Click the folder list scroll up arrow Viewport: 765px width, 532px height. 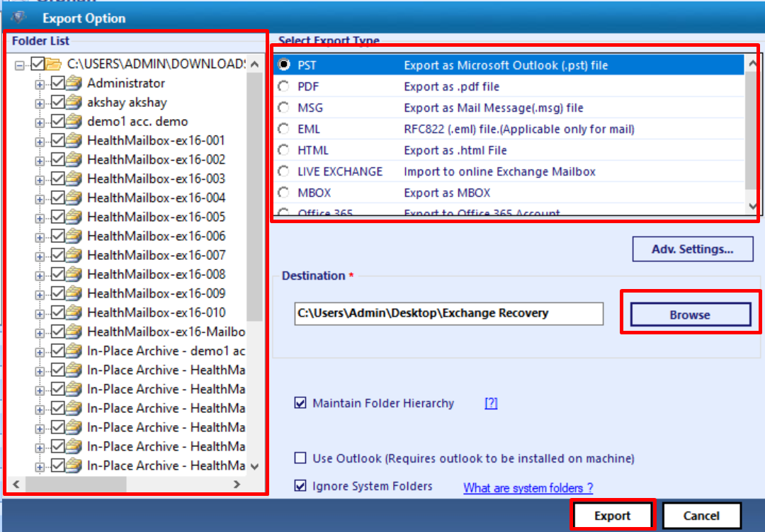tap(255, 64)
